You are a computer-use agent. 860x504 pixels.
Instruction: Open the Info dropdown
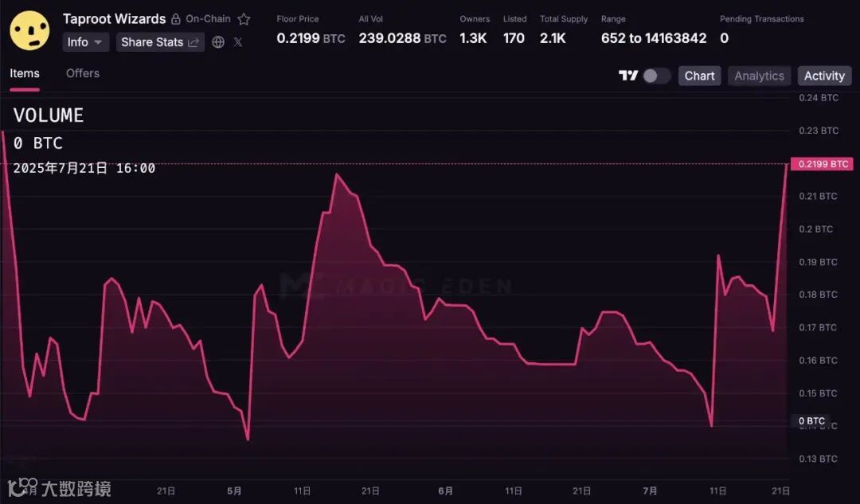click(85, 42)
